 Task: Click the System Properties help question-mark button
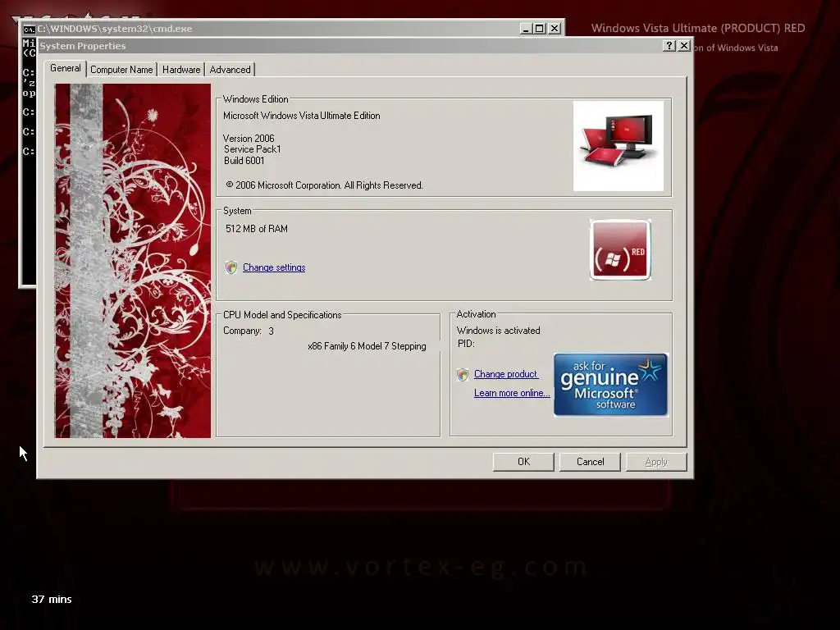pyautogui.click(x=669, y=46)
